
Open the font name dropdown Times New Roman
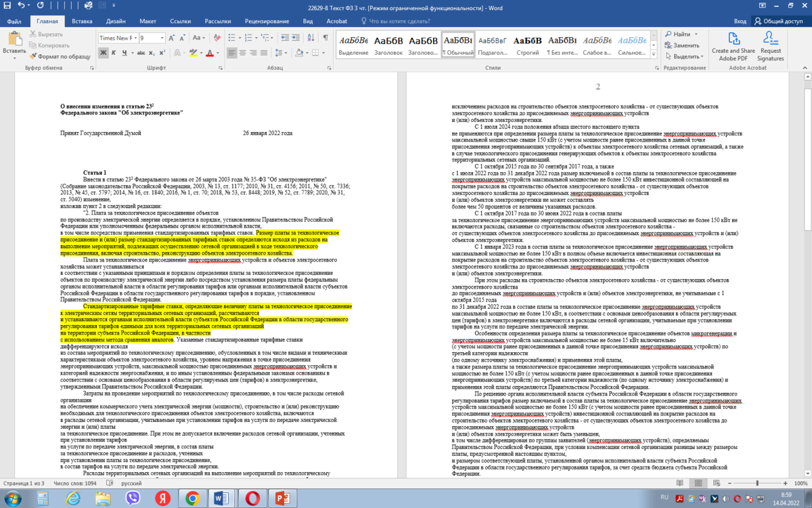[134, 38]
